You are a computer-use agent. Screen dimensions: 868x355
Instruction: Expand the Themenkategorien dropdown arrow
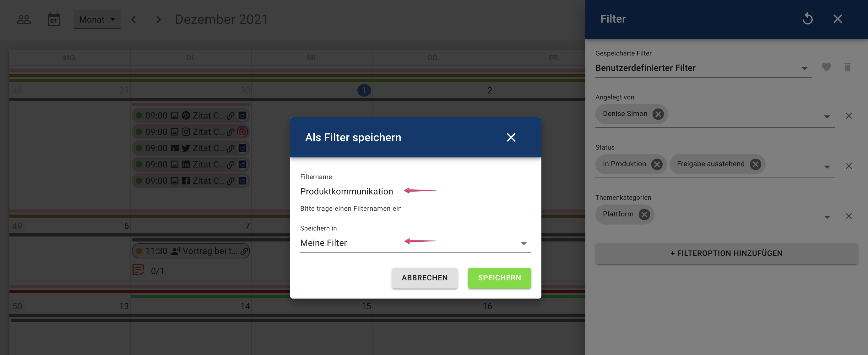[x=827, y=217]
